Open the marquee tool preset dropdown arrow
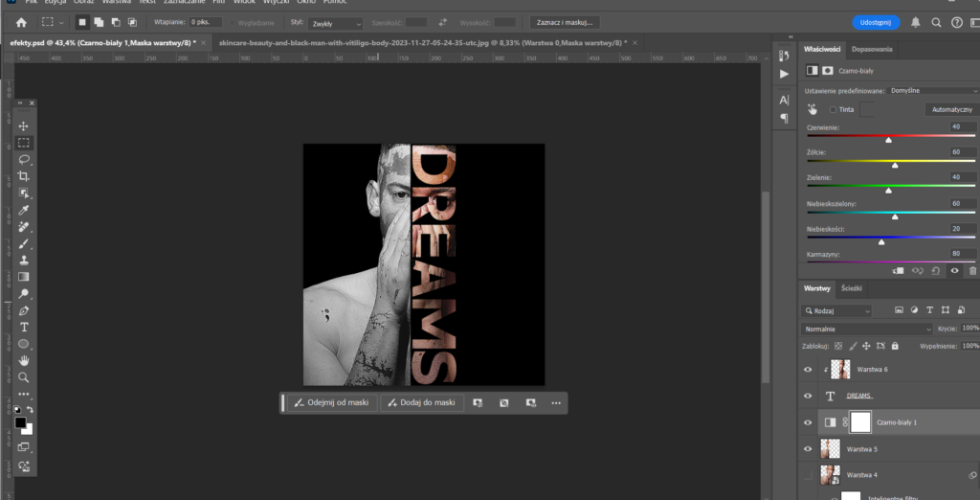Image resolution: width=980 pixels, height=500 pixels. click(61, 23)
